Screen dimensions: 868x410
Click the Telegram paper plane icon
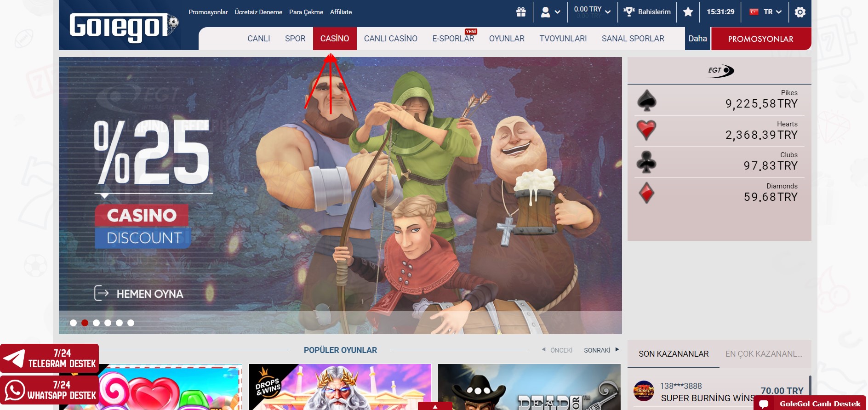[x=14, y=359]
